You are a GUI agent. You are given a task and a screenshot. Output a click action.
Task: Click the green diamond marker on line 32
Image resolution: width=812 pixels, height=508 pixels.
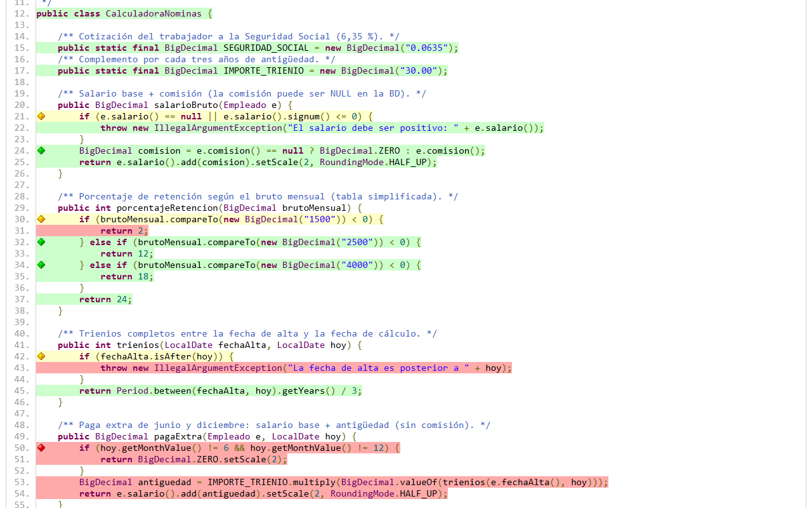tap(41, 242)
